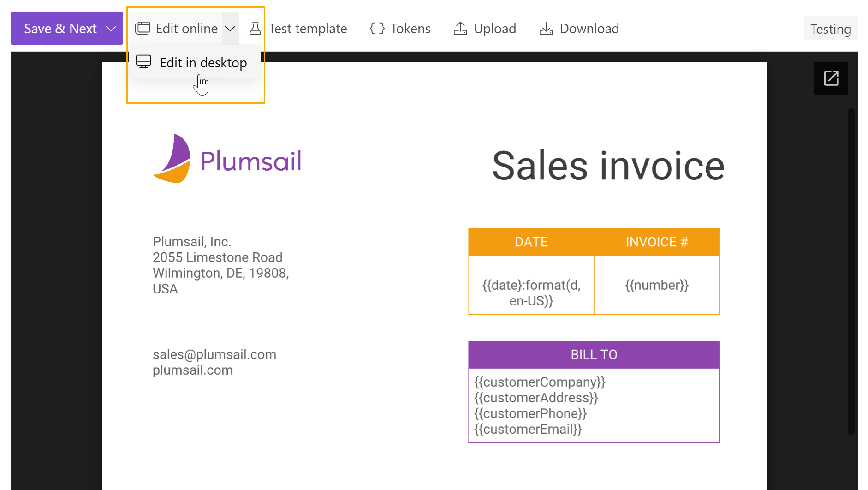Click the document preview vertical scrollbar

(x=851, y=271)
